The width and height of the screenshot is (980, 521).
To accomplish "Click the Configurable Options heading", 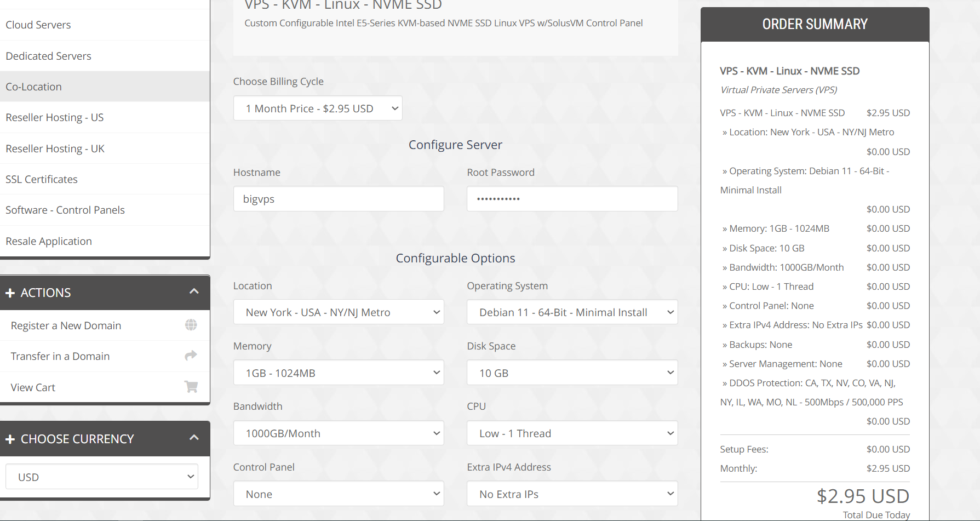I will click(455, 258).
